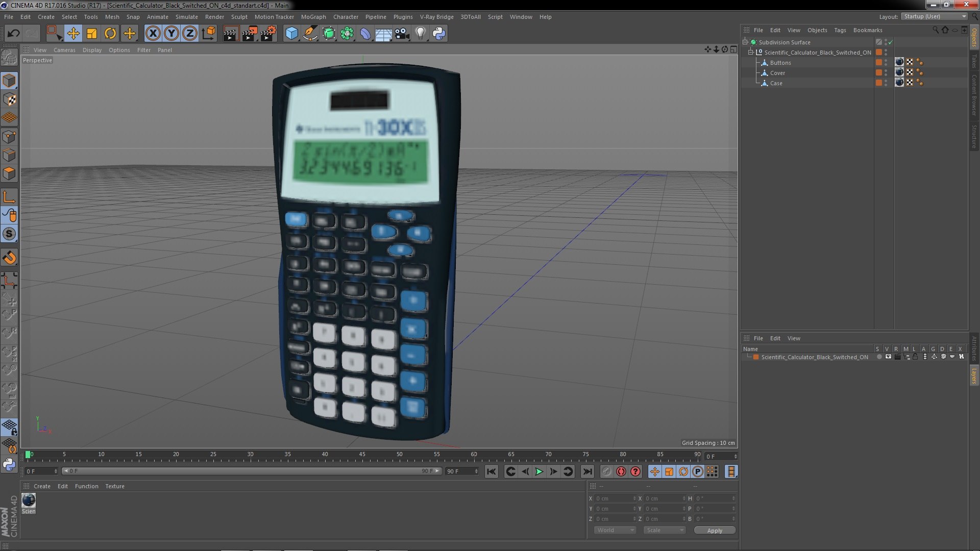
Task: Toggle Y axis lock
Action: coord(171,34)
